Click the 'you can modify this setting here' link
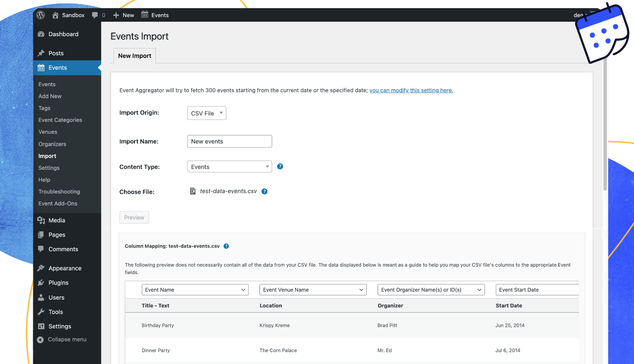The width and height of the screenshot is (634, 364). [x=411, y=91]
